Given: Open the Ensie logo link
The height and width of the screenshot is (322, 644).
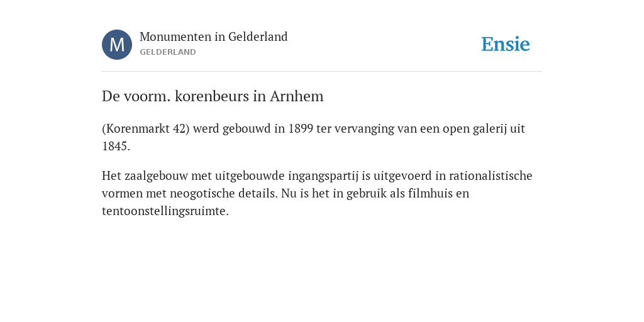Looking at the screenshot, I should click(x=506, y=44).
